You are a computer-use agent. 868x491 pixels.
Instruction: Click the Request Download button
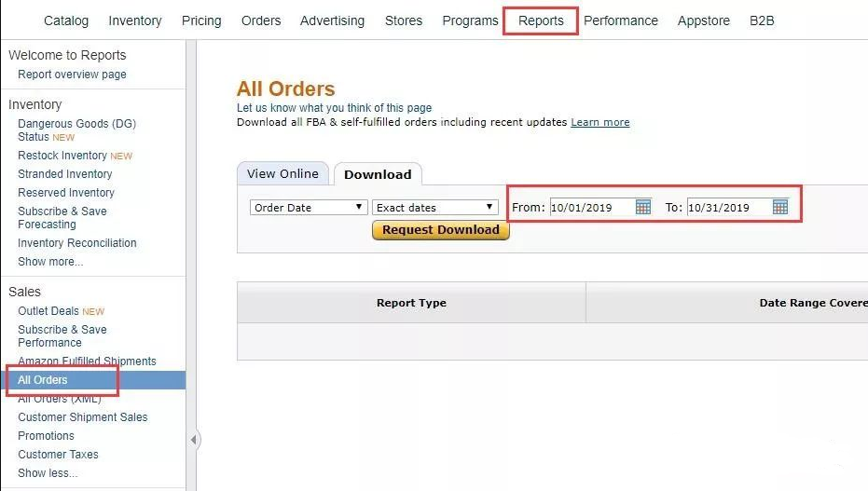441,230
